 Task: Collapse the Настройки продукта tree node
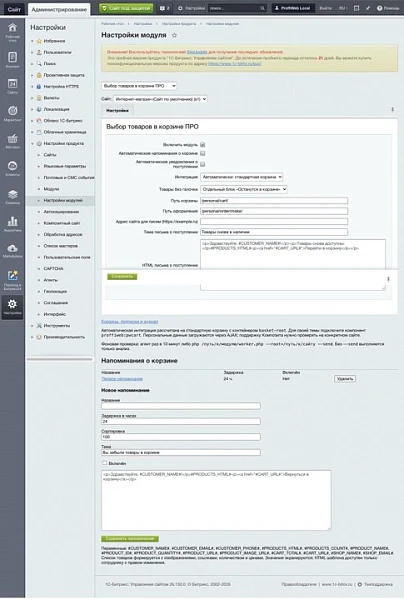click(32, 143)
